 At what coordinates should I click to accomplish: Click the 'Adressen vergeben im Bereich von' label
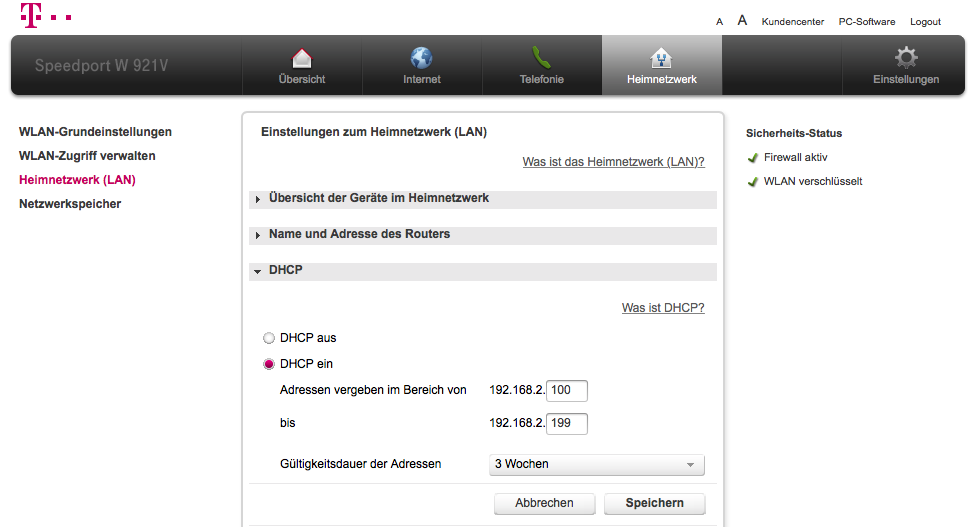tap(373, 390)
